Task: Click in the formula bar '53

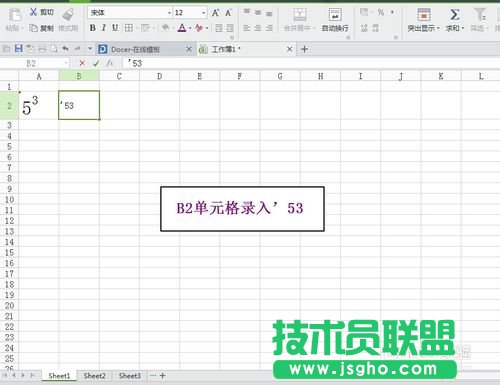Action: click(x=310, y=63)
